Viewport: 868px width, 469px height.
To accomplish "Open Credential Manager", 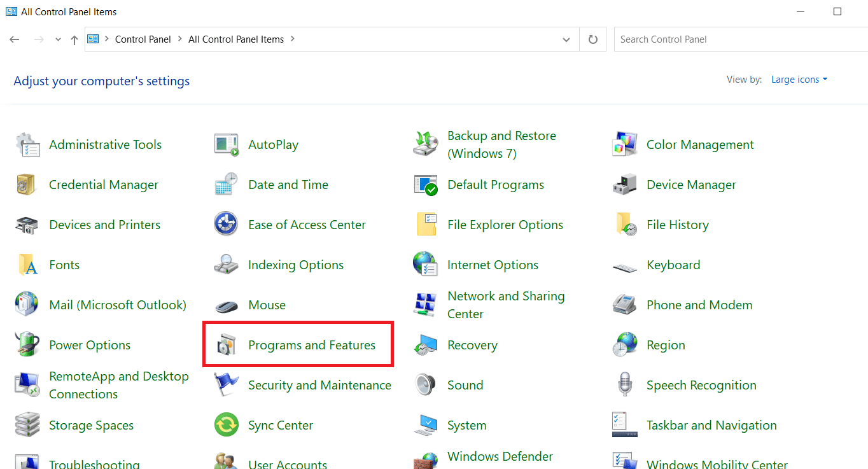I will click(103, 185).
